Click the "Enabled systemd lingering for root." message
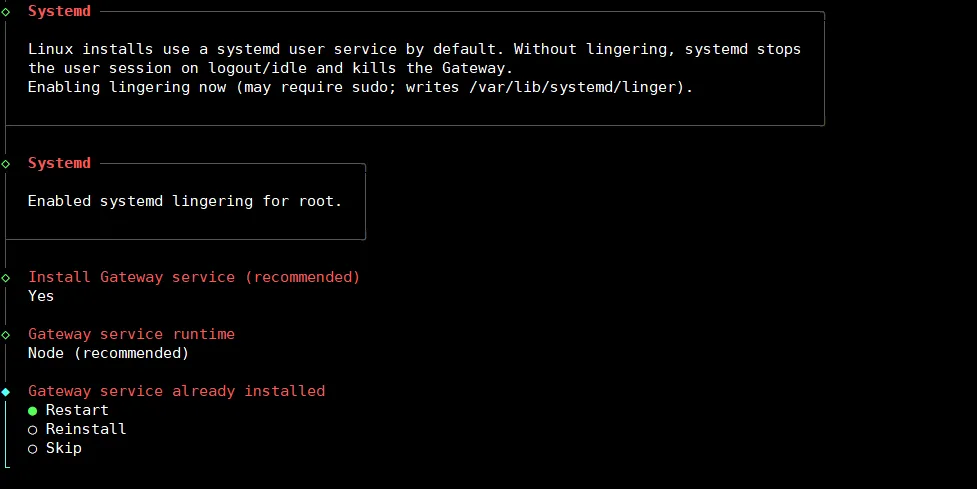 click(x=185, y=201)
